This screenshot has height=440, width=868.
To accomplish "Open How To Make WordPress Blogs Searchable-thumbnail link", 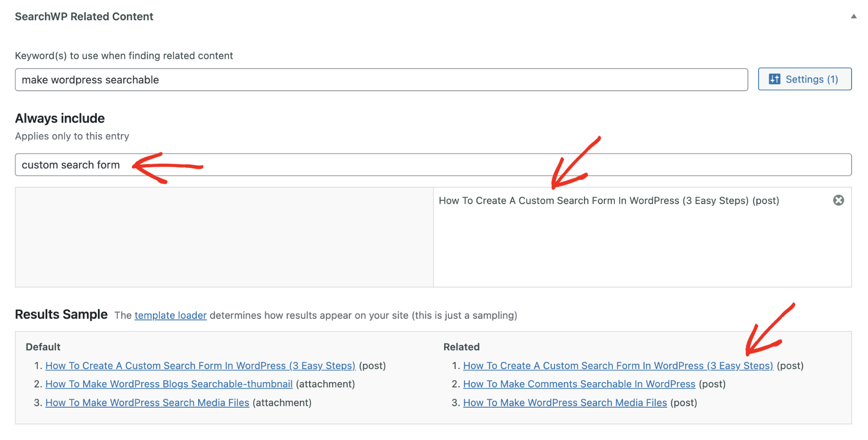I will coord(169,384).
